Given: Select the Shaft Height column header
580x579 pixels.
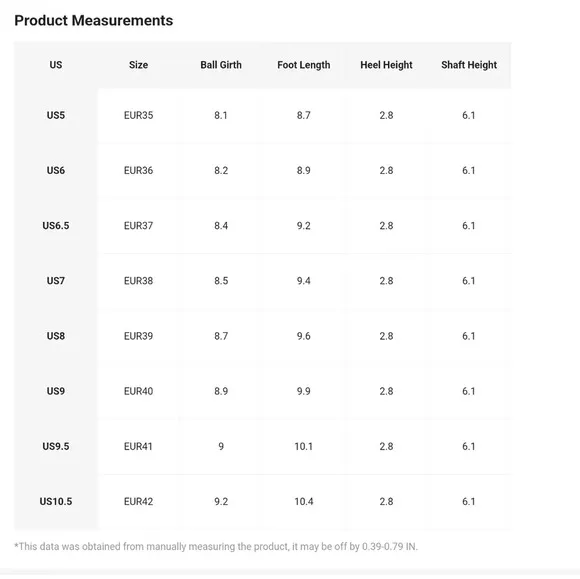Looking at the screenshot, I should pos(469,65).
